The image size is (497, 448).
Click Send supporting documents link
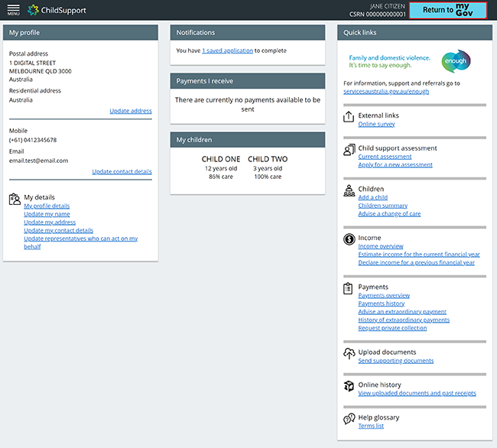[x=396, y=361]
